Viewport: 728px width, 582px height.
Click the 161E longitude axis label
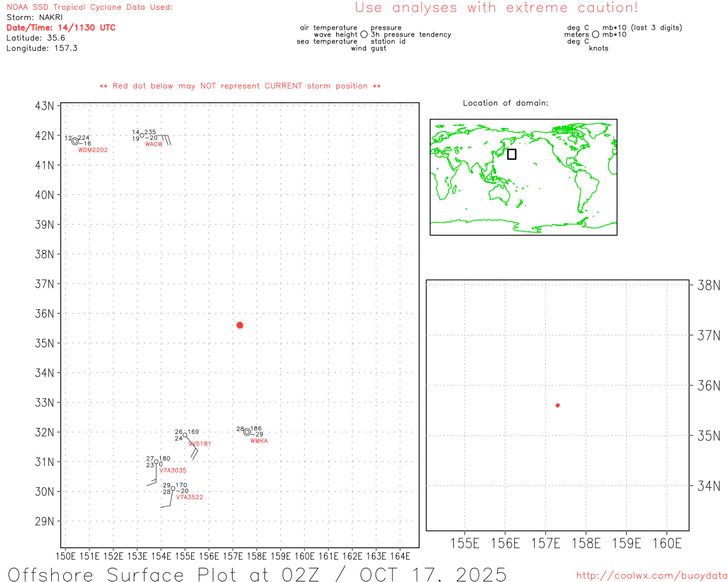[x=329, y=556]
